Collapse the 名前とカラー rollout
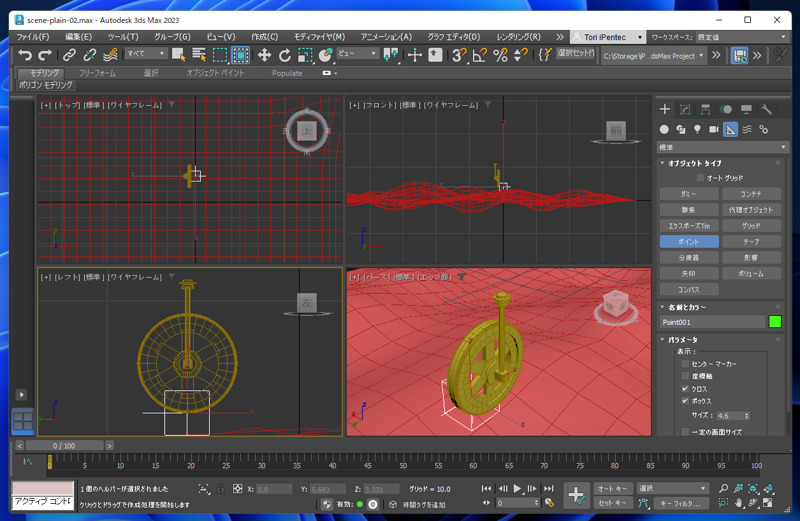 [x=687, y=307]
